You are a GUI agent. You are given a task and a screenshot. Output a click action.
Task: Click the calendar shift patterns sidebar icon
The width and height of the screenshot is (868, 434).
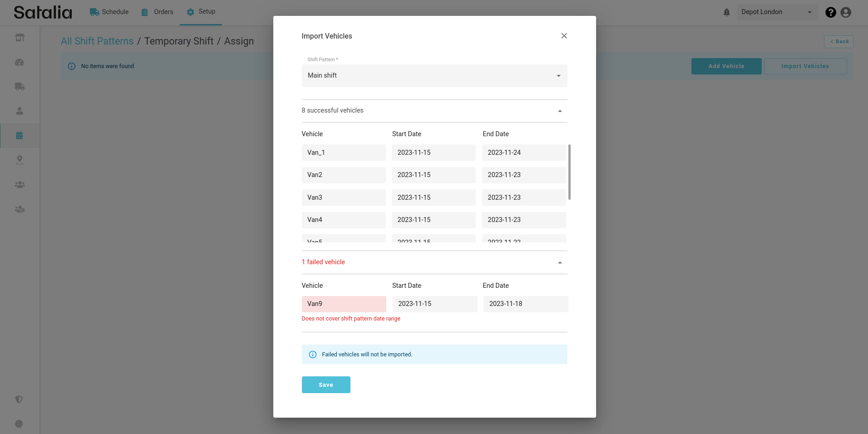click(20, 135)
